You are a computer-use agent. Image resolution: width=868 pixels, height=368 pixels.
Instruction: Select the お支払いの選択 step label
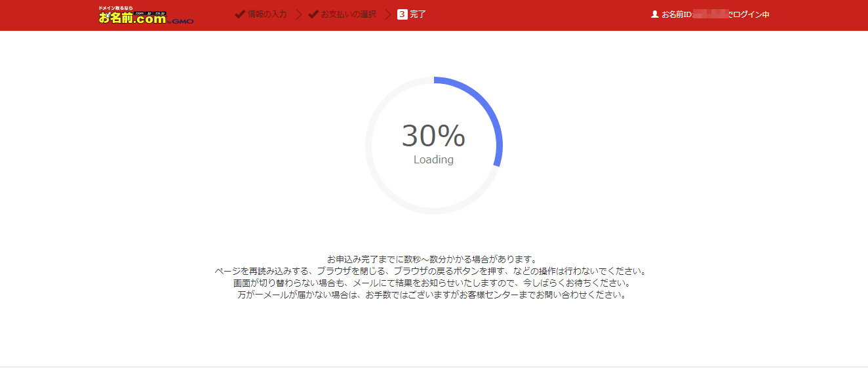(x=348, y=14)
